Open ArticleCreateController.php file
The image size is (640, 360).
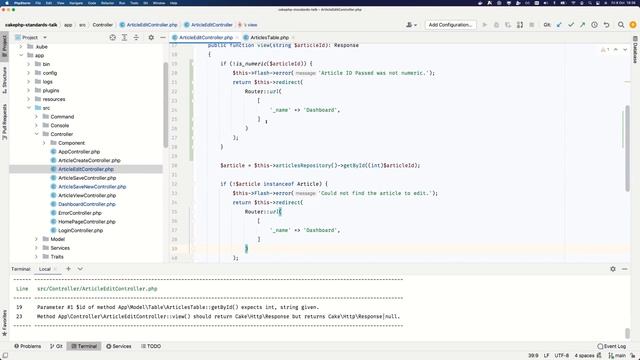click(89, 160)
